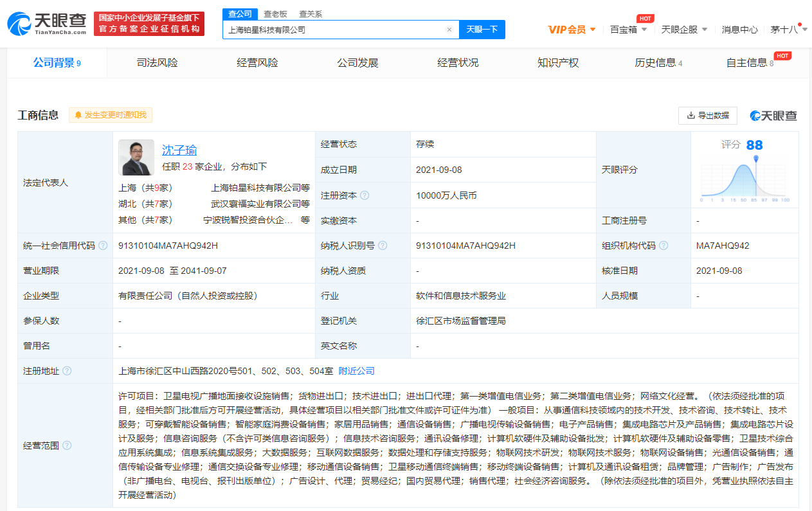Expand the 天眼企服 dropdown

684,30
